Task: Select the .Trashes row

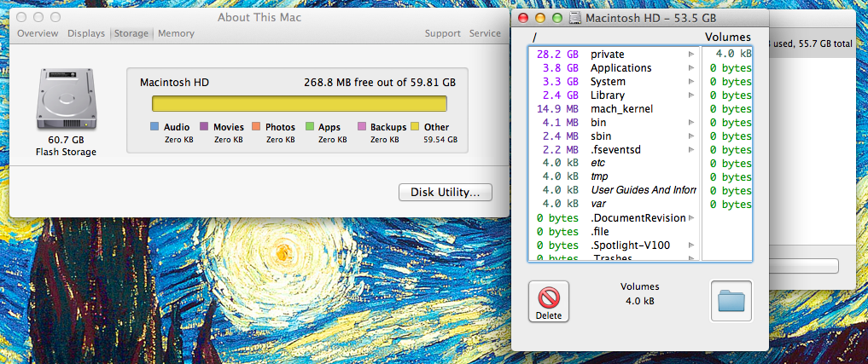Action: tap(614, 257)
